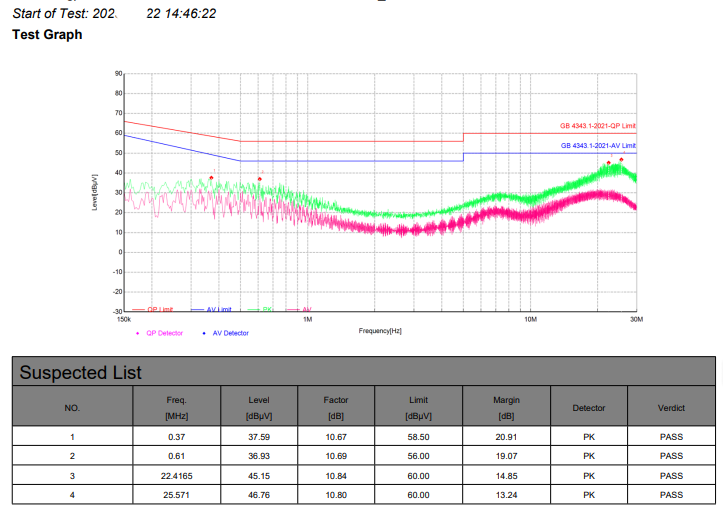Viewport: 723px width, 514px height.
Task: Click the Suspected List title bar
Action: click(362, 373)
